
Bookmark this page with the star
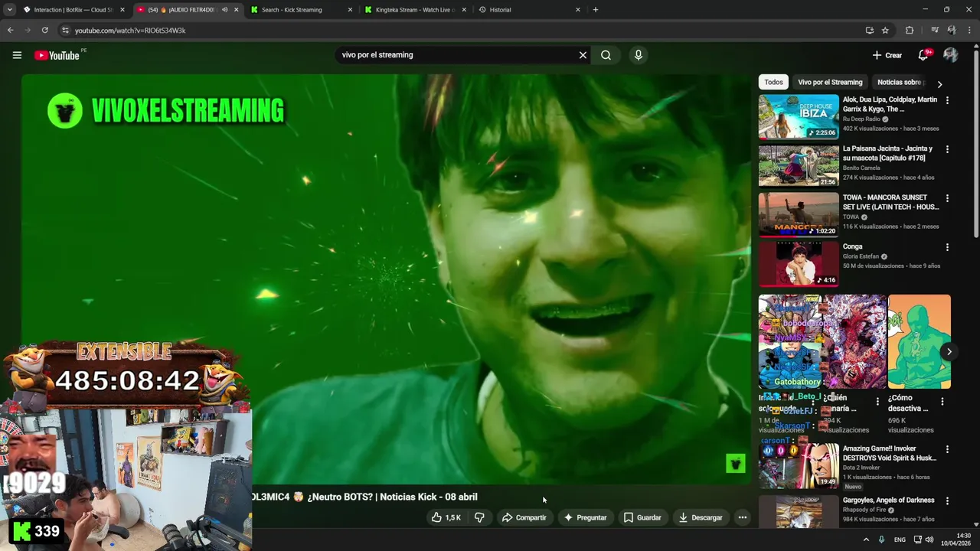click(x=885, y=31)
